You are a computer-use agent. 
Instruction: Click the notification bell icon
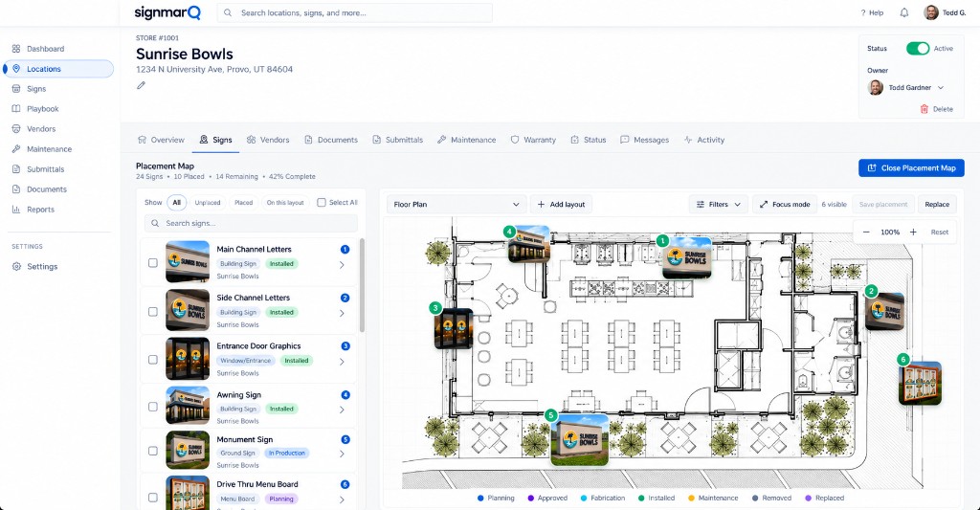pos(903,12)
